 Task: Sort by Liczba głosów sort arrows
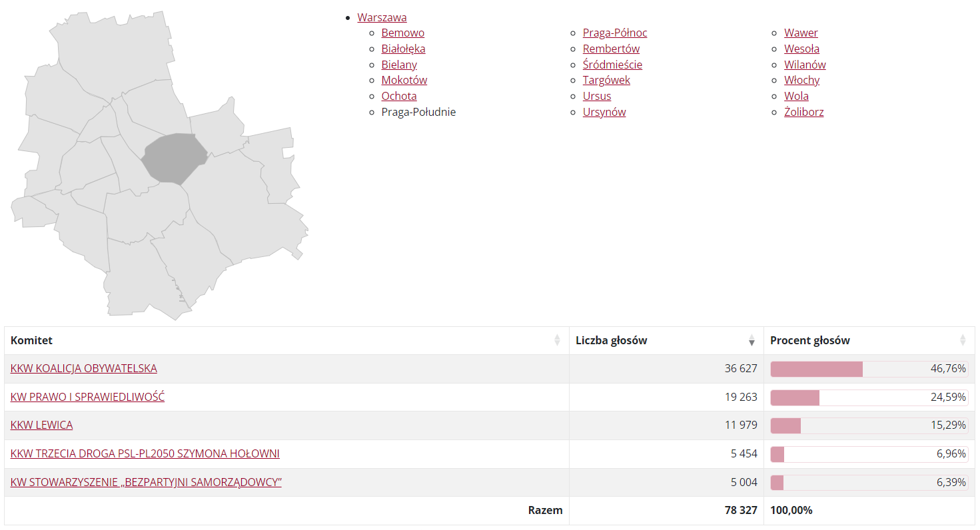[751, 340]
